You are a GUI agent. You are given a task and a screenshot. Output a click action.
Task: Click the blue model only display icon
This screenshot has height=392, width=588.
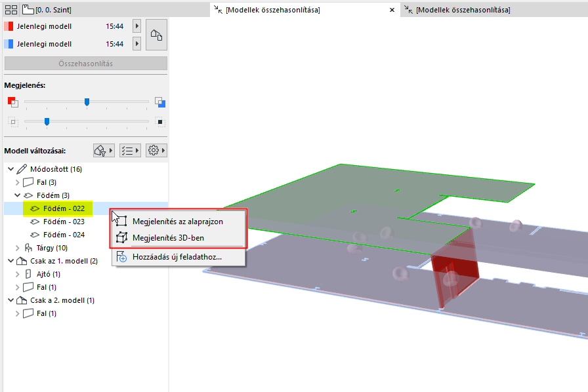(160, 102)
